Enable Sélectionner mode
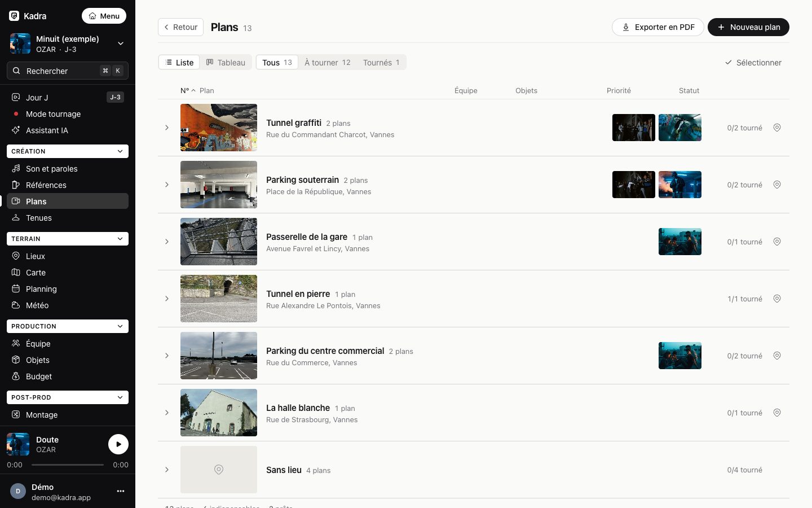Screen dimensions: 812x508 pos(753,63)
